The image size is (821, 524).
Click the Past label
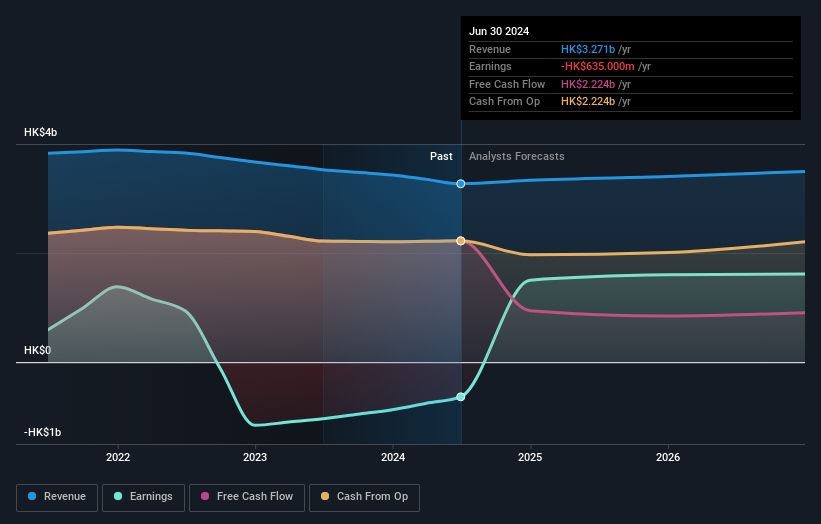tap(441, 157)
